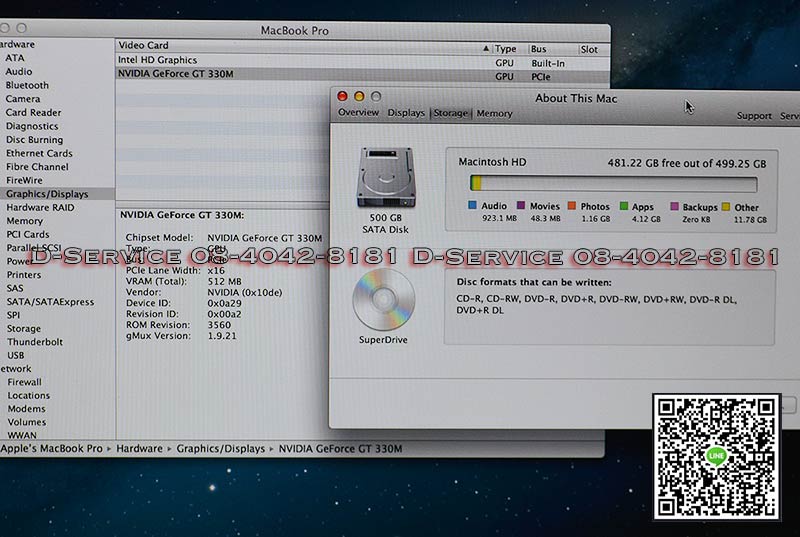Select the Storage tab

451,113
